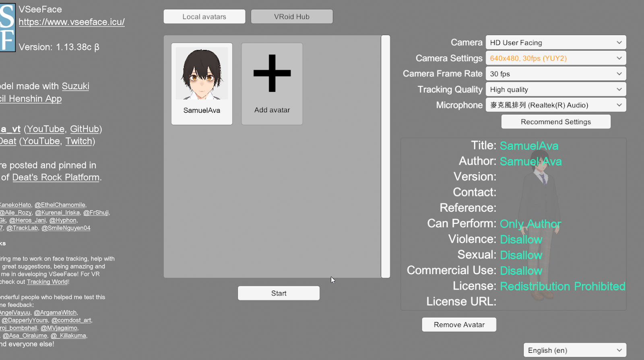
Task: Click the Title value SamuelAva in info panel
Action: coord(529,146)
